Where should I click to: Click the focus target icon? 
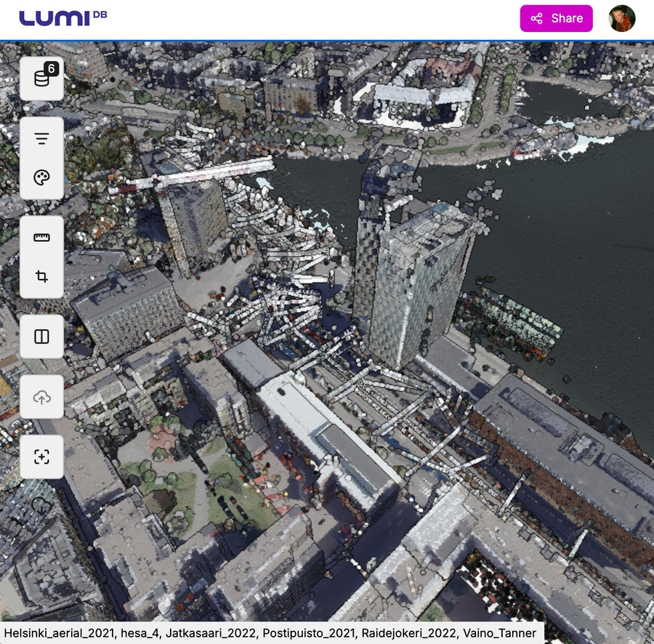tap(41, 456)
